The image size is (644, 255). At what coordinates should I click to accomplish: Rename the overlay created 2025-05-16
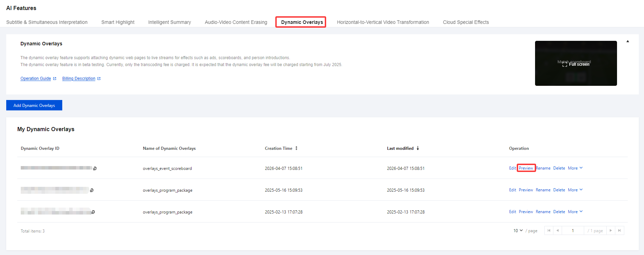click(x=543, y=190)
